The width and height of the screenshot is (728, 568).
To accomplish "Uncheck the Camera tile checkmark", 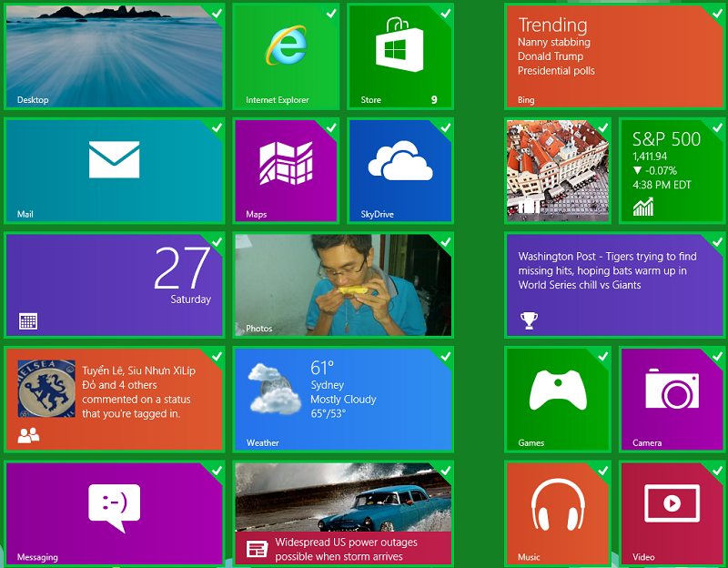I will point(717,356).
